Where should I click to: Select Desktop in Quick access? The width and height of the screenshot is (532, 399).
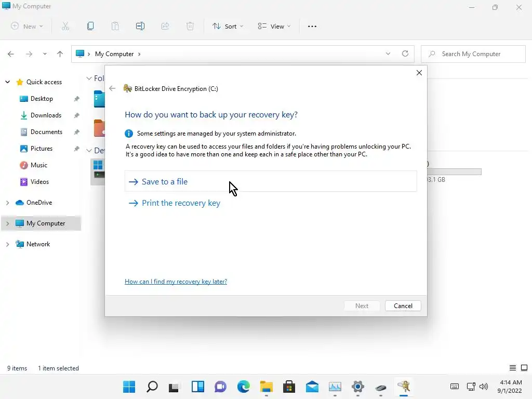[42, 99]
